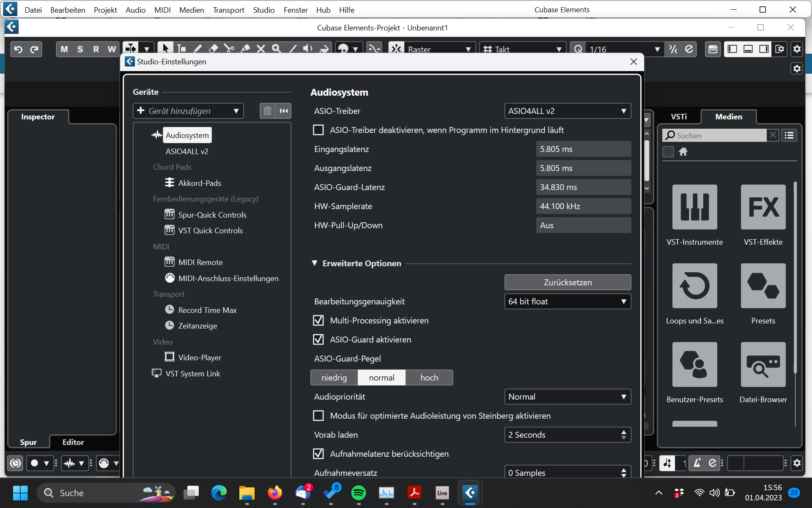
Task: Open toolbar setup gear icon
Action: coord(797,49)
